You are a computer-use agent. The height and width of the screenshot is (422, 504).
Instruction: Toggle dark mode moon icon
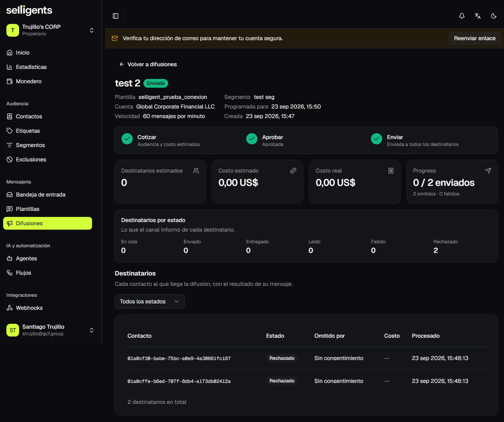pyautogui.click(x=494, y=16)
